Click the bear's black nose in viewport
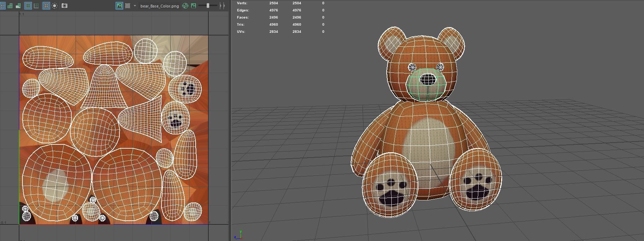644x241 pixels. (428, 79)
